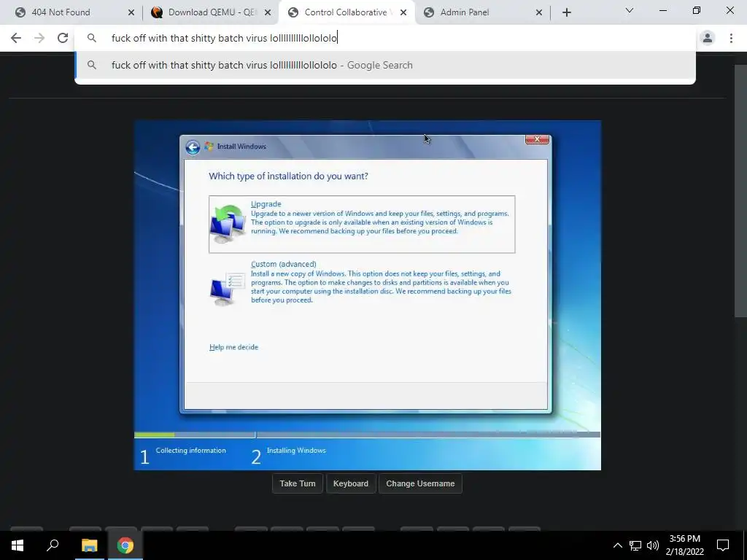Click the "Collecting information" step label
Viewport: 747px width, 560px height.
190,451
